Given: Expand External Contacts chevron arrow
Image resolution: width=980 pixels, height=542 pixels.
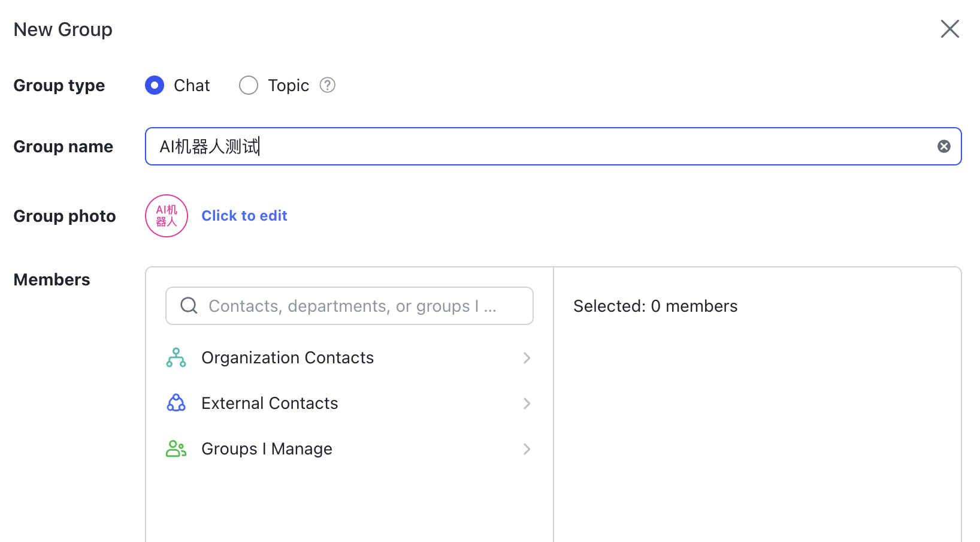Looking at the screenshot, I should point(527,404).
